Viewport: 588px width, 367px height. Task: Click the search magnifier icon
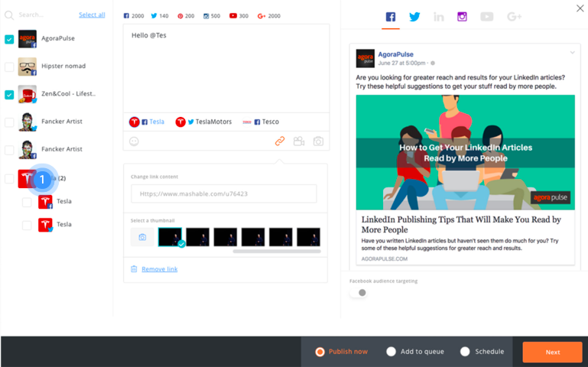[9, 15]
